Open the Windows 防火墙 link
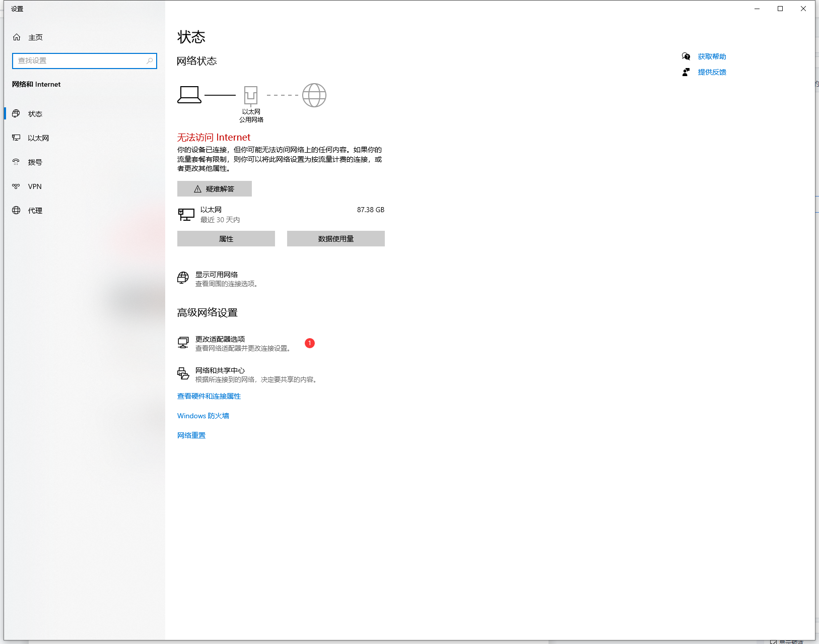Screen dimensions: 819x644 [x=203, y=416]
